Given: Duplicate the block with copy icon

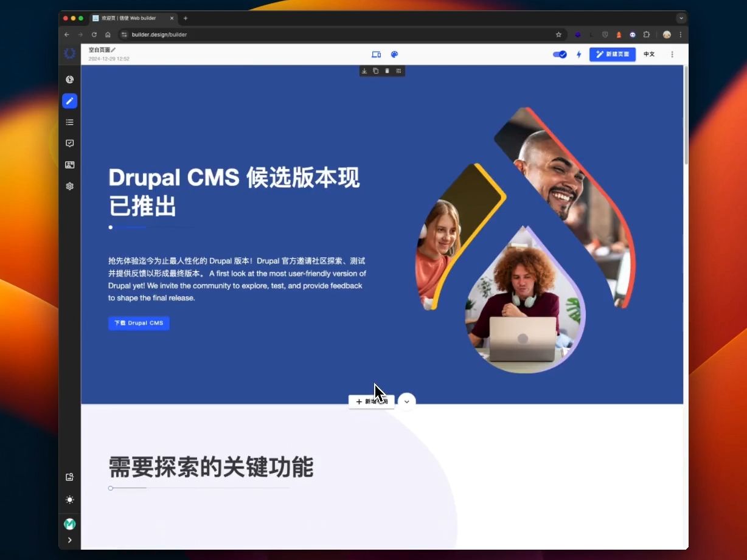Looking at the screenshot, I should tap(376, 71).
